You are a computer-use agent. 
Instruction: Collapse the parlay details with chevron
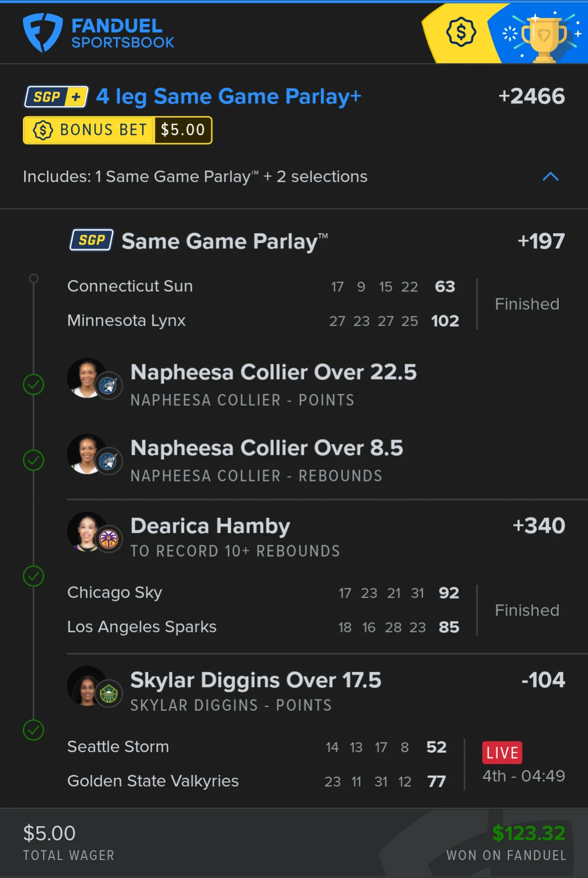[x=550, y=176]
